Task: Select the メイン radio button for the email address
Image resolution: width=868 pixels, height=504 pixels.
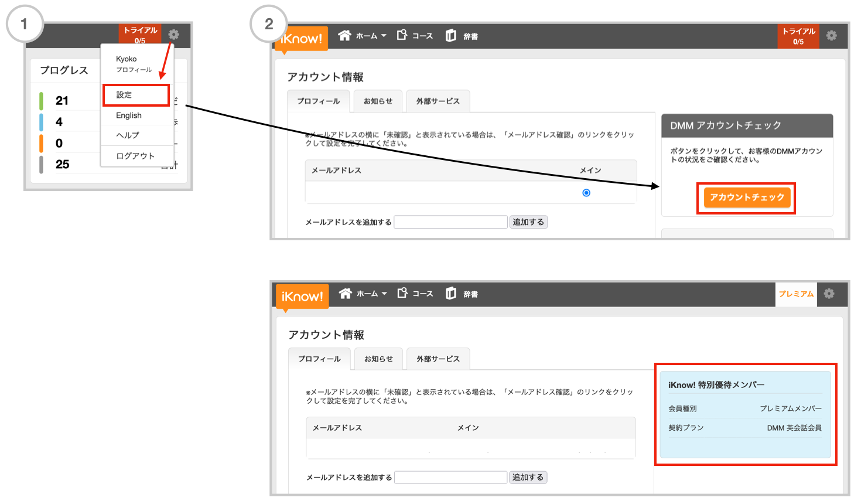Action: [586, 193]
